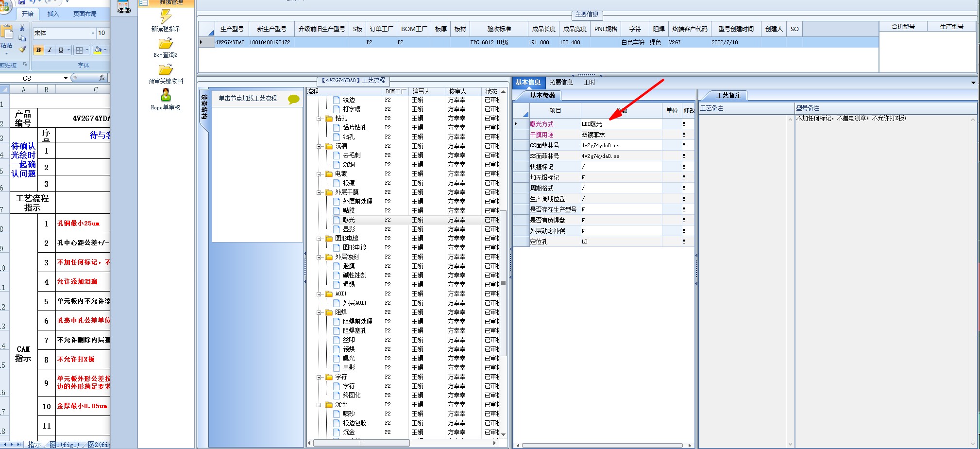Select the 显影 step under 外层干膜
980x449 pixels.
[349, 229]
